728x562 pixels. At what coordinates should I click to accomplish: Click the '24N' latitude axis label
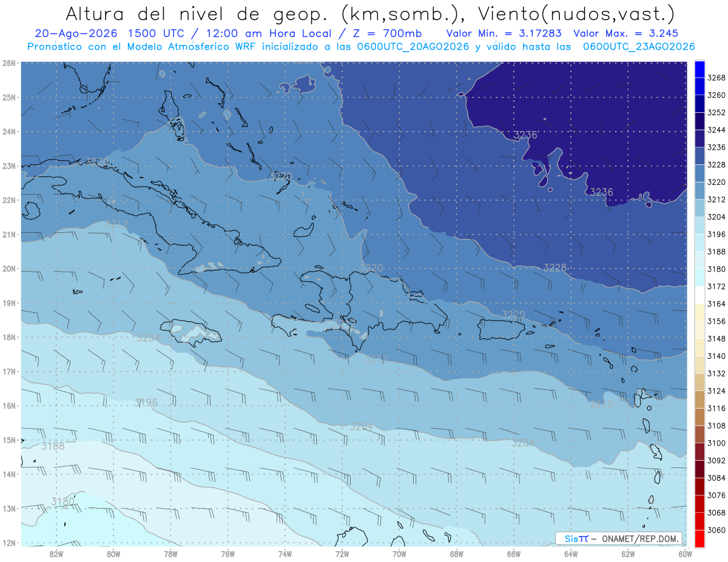click(x=9, y=132)
